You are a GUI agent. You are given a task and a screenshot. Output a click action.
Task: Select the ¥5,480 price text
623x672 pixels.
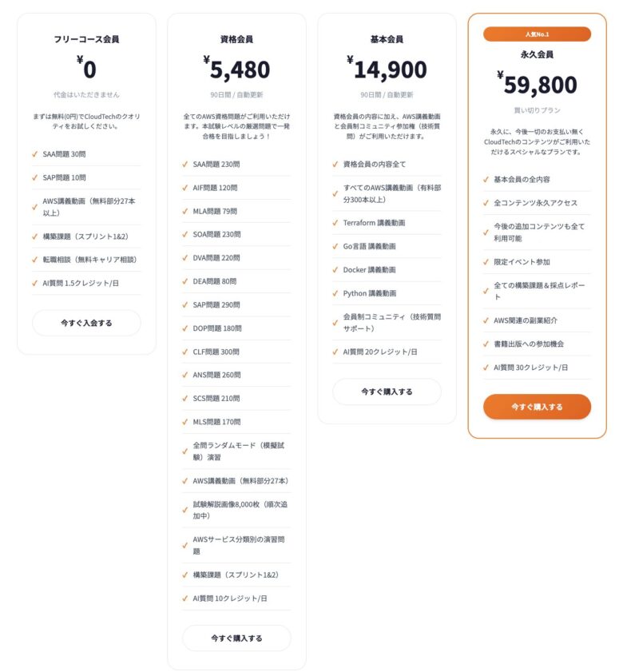[236, 70]
